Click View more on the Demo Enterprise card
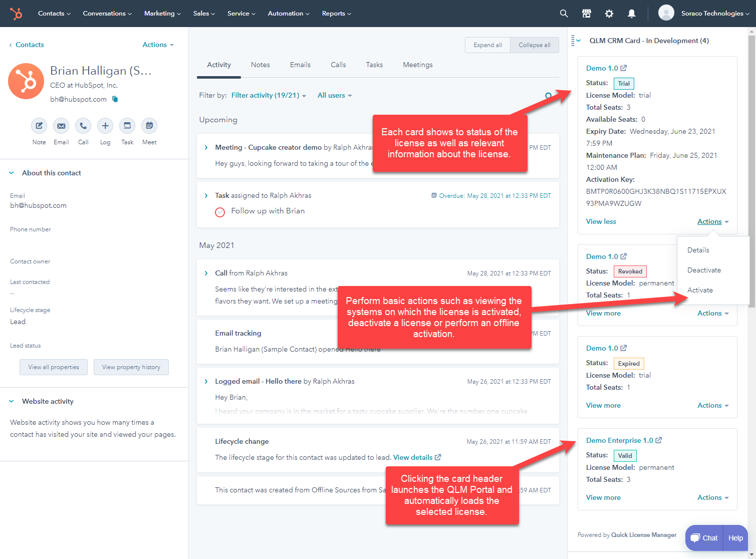The height and width of the screenshot is (559, 756). click(603, 497)
